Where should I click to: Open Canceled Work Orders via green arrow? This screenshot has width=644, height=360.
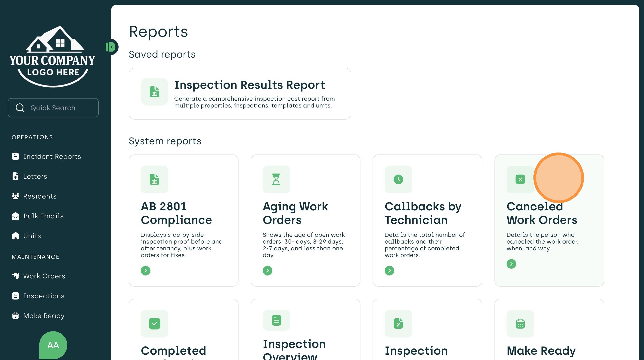pyautogui.click(x=511, y=264)
